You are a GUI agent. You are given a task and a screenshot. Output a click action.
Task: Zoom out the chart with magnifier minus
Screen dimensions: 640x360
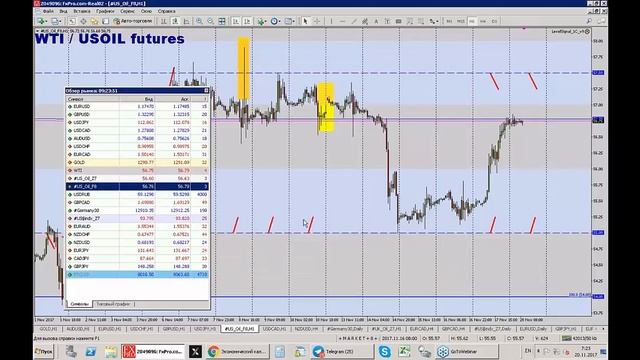[210, 21]
